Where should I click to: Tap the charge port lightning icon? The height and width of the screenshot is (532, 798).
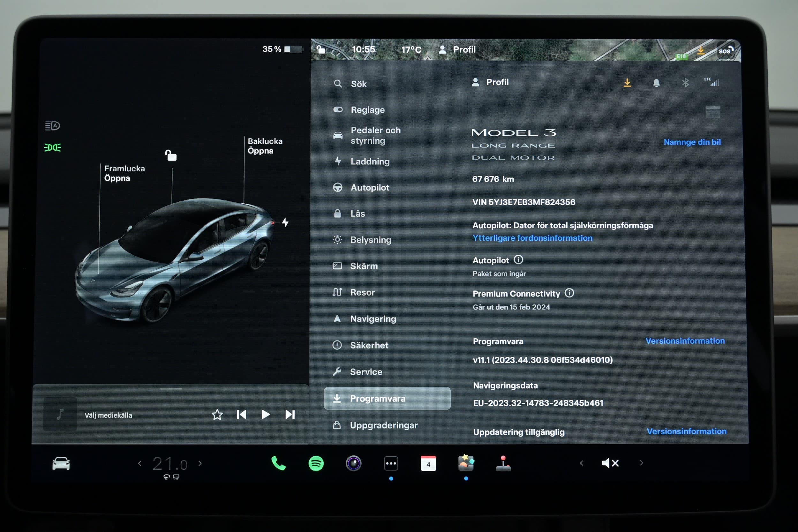tap(285, 222)
